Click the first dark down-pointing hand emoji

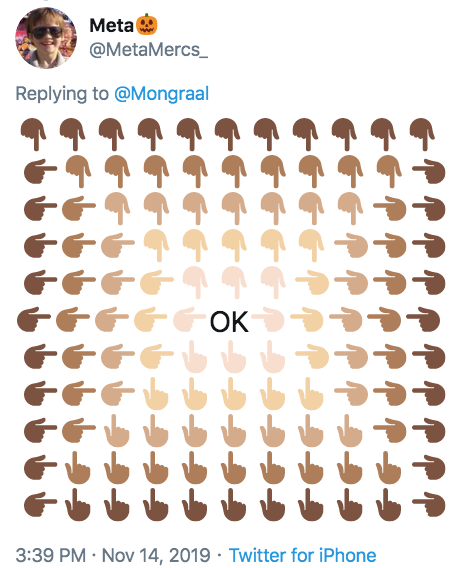33,134
